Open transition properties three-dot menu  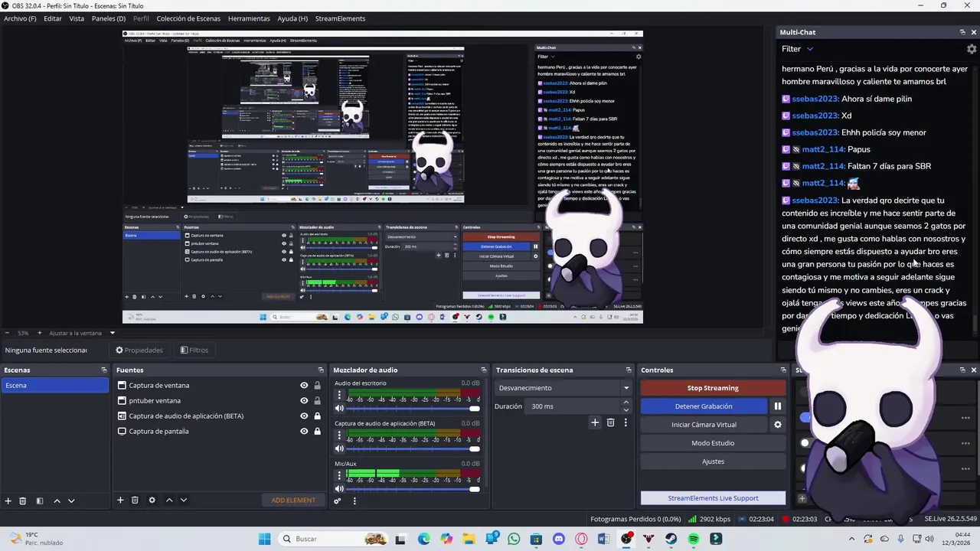626,422
